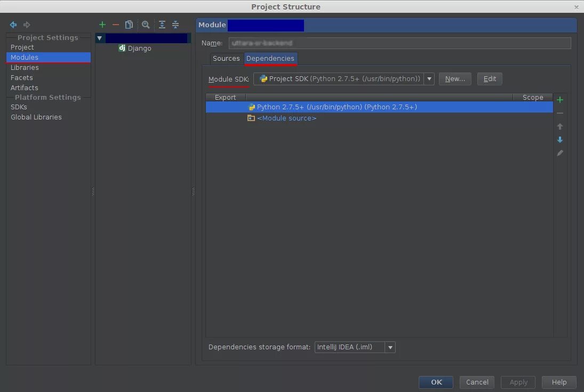
Task: Move dependency down with the blue arrow
Action: point(560,140)
